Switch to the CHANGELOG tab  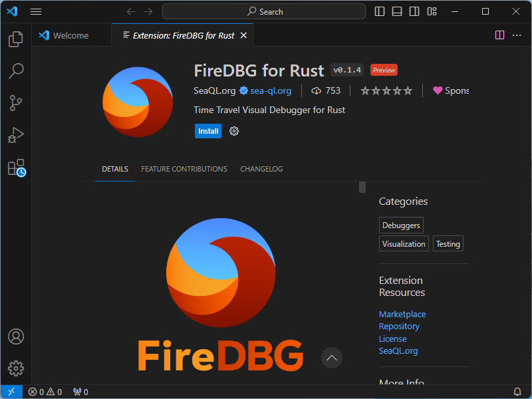click(261, 169)
